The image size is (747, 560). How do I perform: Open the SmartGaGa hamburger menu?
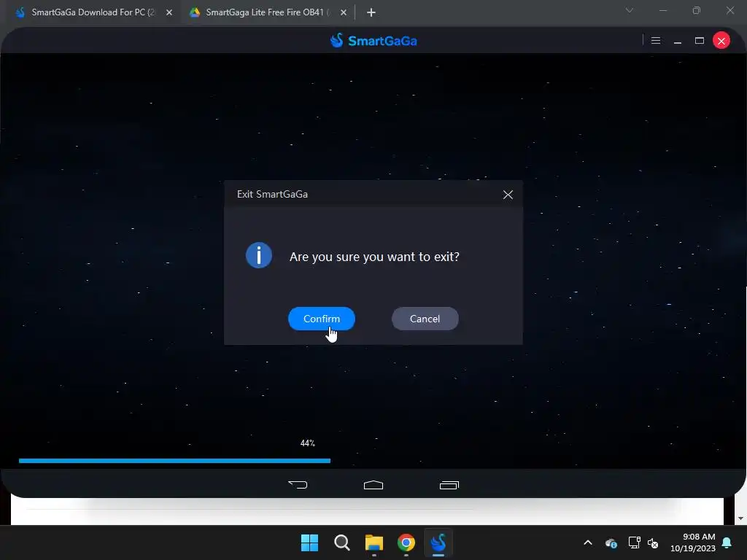tap(656, 41)
